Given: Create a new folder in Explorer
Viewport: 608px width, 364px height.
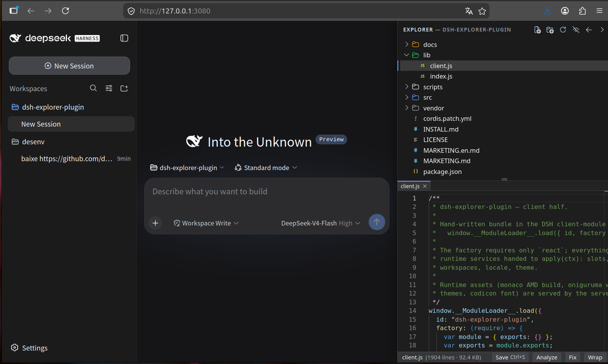Looking at the screenshot, I should [550, 30].
